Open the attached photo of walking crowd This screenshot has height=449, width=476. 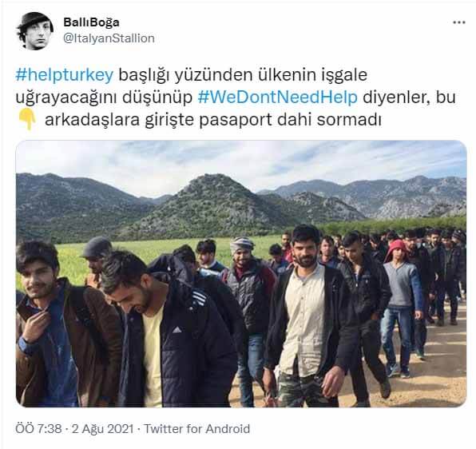coord(241,273)
